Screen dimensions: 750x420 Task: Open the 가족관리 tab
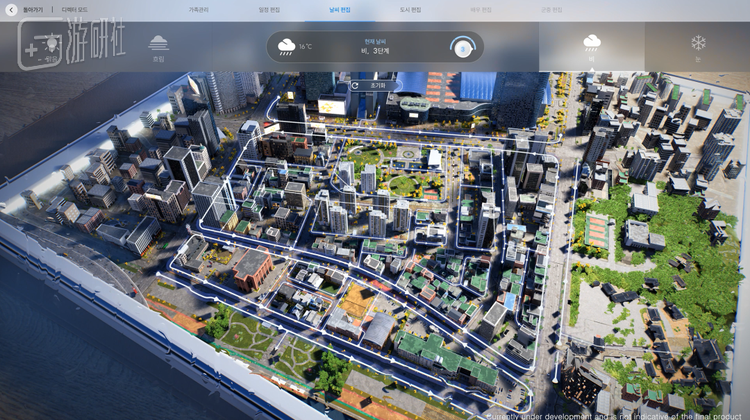(199, 9)
